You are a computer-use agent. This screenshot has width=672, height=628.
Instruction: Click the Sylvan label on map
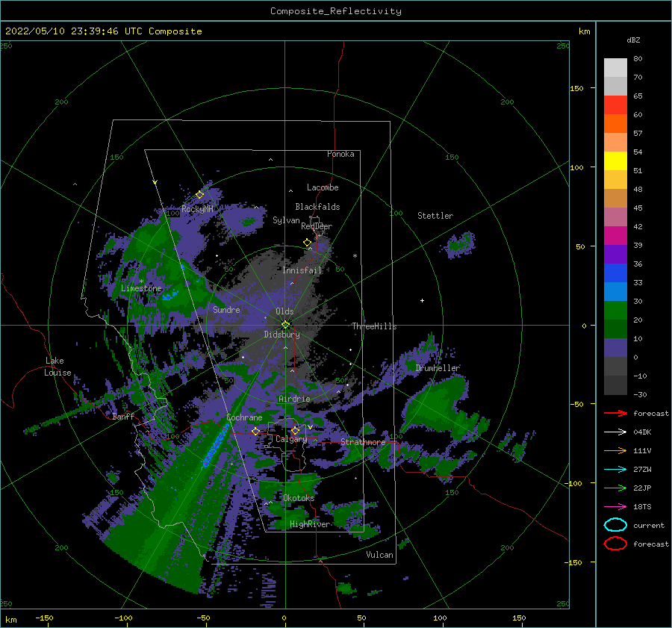pos(286,220)
